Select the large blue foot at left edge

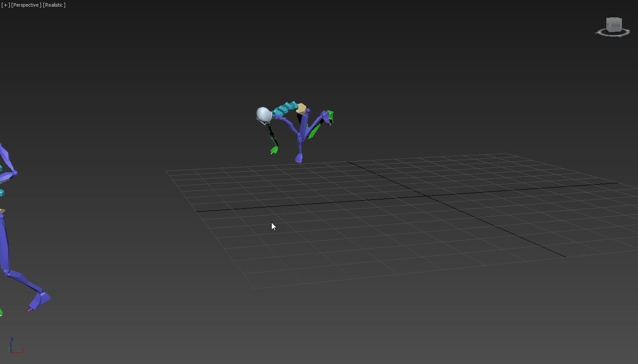click(40, 300)
